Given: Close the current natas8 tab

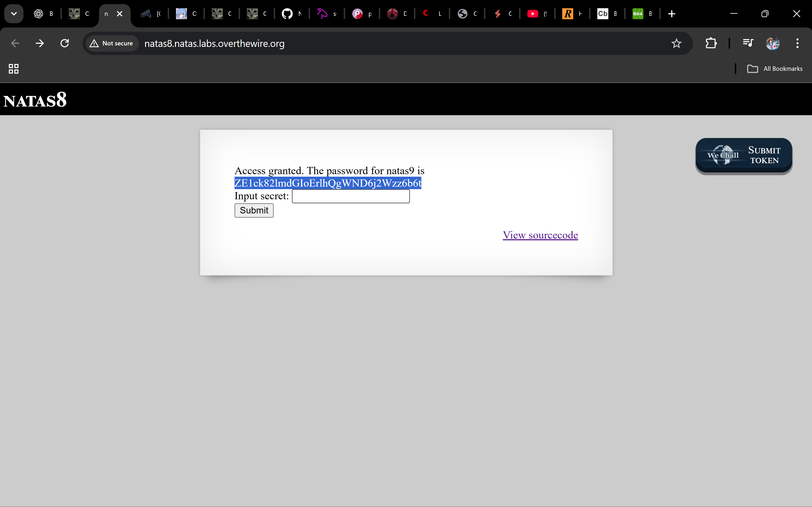Looking at the screenshot, I should point(120,14).
